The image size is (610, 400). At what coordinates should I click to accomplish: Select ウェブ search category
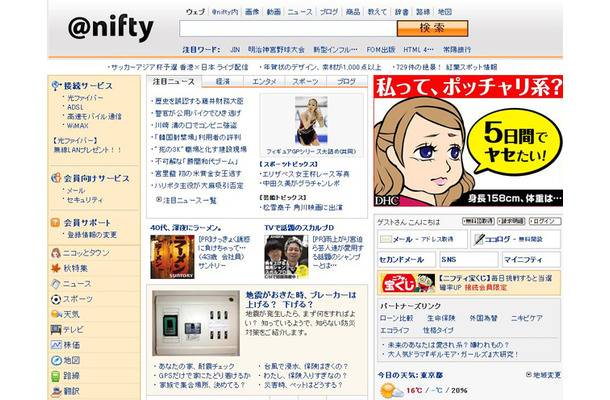(x=195, y=12)
